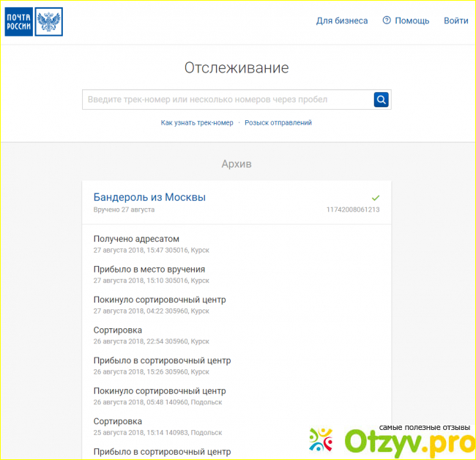Focus the track number input field
The image size is (476, 460).
click(227, 100)
